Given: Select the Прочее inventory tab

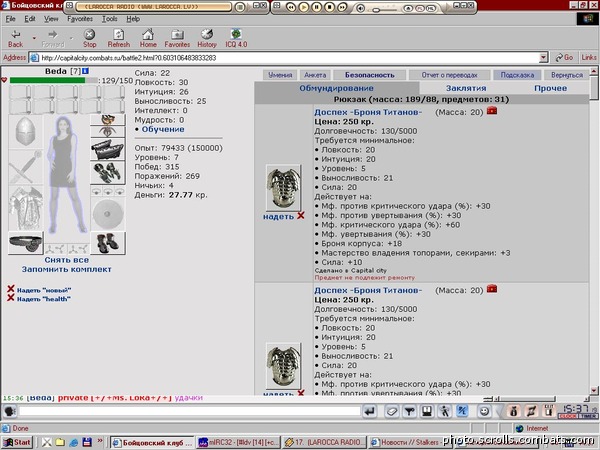Looking at the screenshot, I should pyautogui.click(x=550, y=88).
